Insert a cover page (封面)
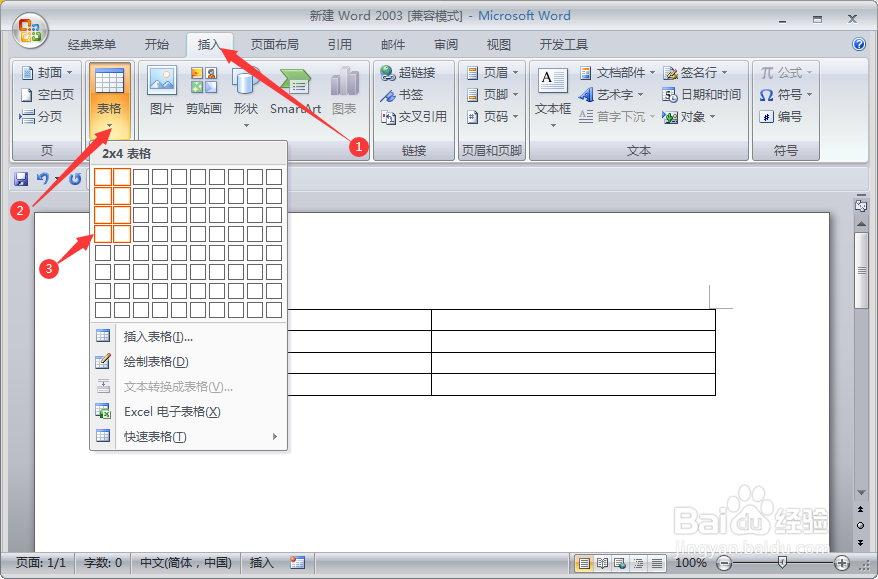The width and height of the screenshot is (878, 579). [47, 73]
